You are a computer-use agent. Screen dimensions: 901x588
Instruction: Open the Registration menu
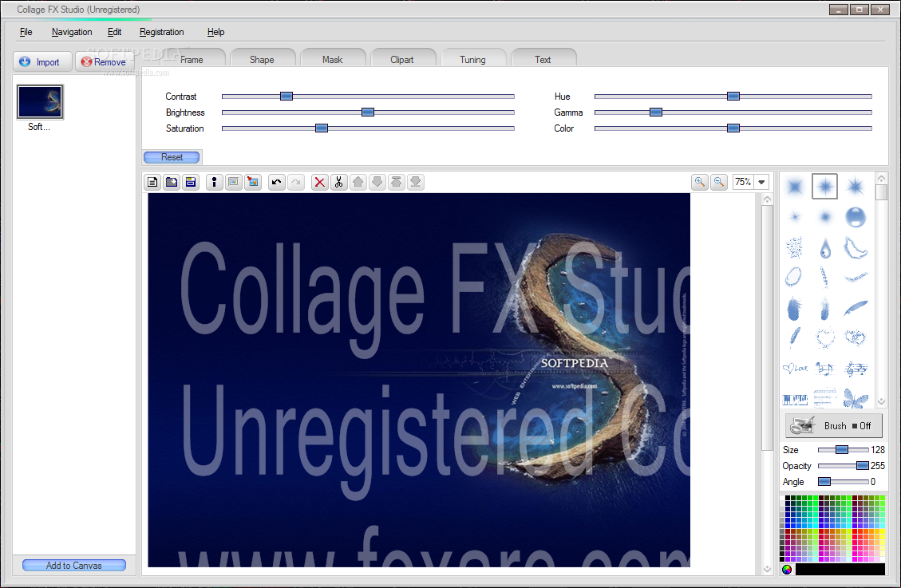tap(161, 32)
